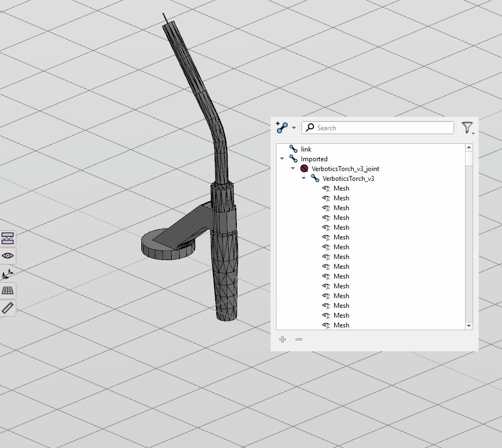The image size is (502, 448).
Task: Select the VerboticsTorch_v3 link label
Action: [348, 179]
